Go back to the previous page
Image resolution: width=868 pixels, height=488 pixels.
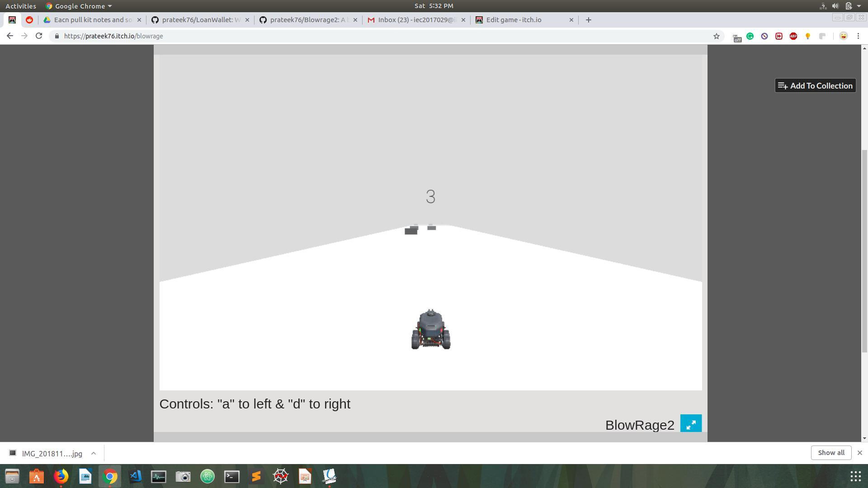click(10, 36)
